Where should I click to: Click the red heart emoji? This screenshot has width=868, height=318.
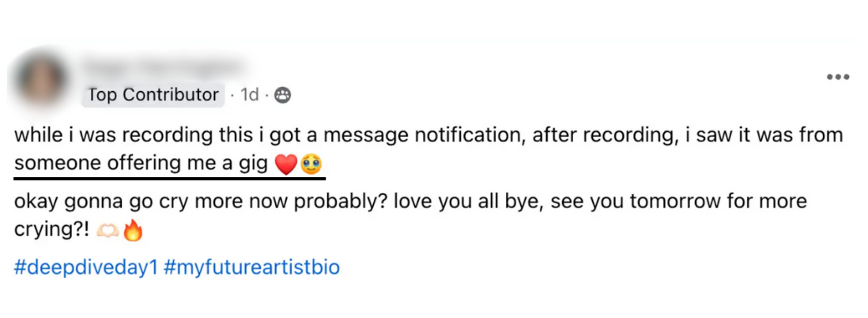point(285,165)
